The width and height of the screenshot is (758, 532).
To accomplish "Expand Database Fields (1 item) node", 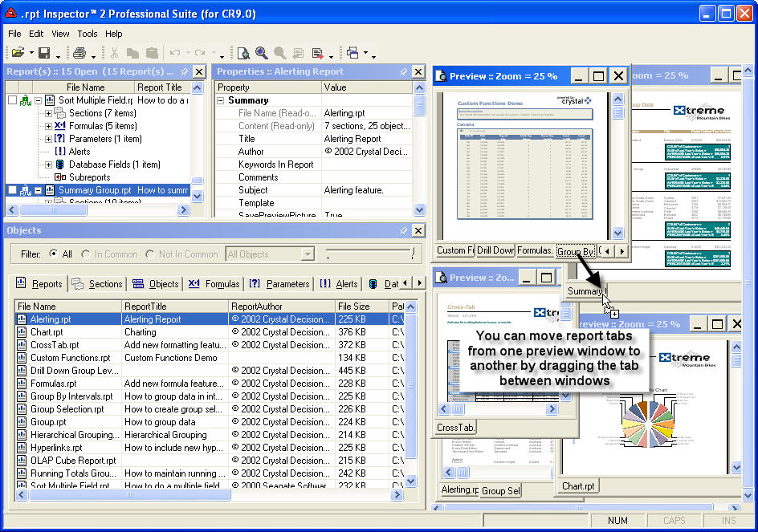I will [x=48, y=164].
